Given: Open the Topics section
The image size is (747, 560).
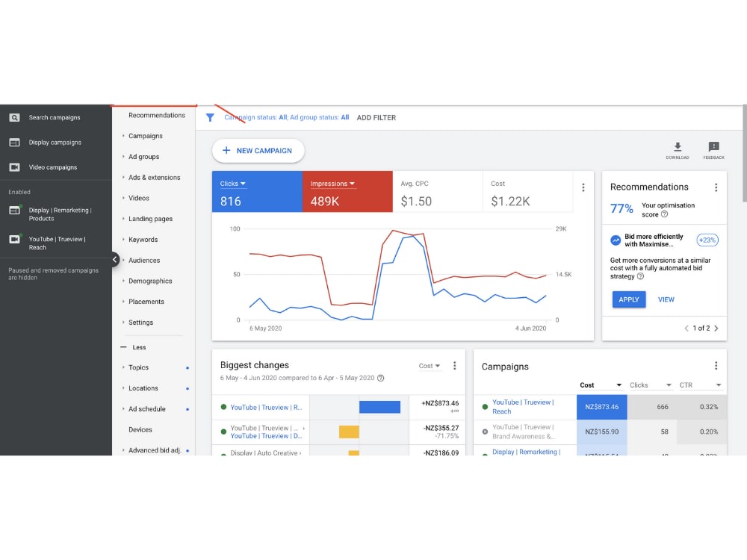Looking at the screenshot, I should tap(139, 367).
